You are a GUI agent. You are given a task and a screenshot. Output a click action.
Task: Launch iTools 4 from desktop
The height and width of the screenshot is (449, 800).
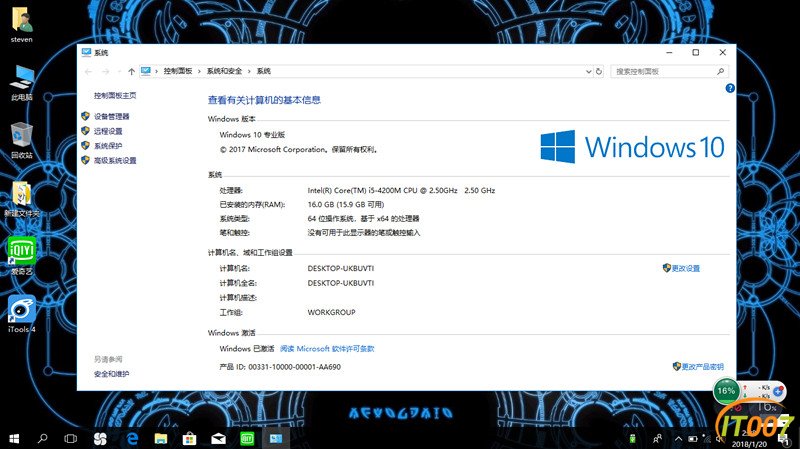tap(21, 314)
